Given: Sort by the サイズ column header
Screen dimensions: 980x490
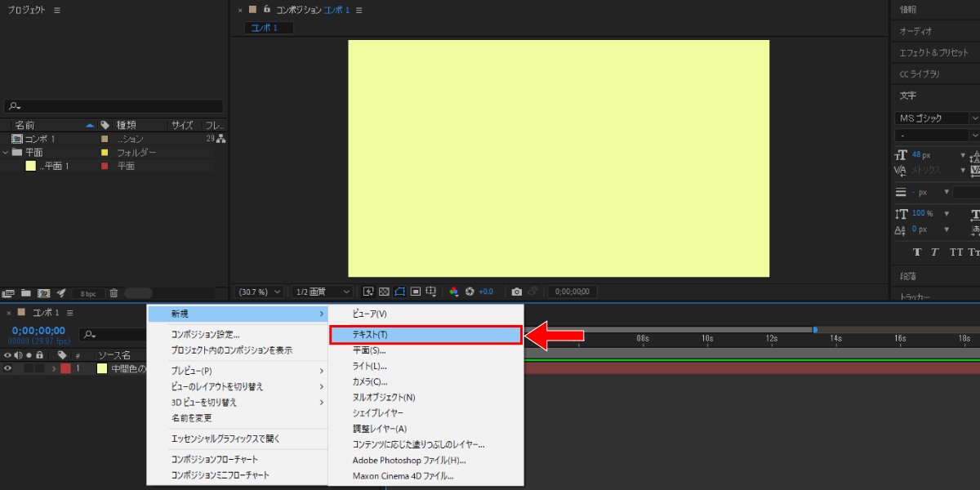Looking at the screenshot, I should pyautogui.click(x=182, y=125).
